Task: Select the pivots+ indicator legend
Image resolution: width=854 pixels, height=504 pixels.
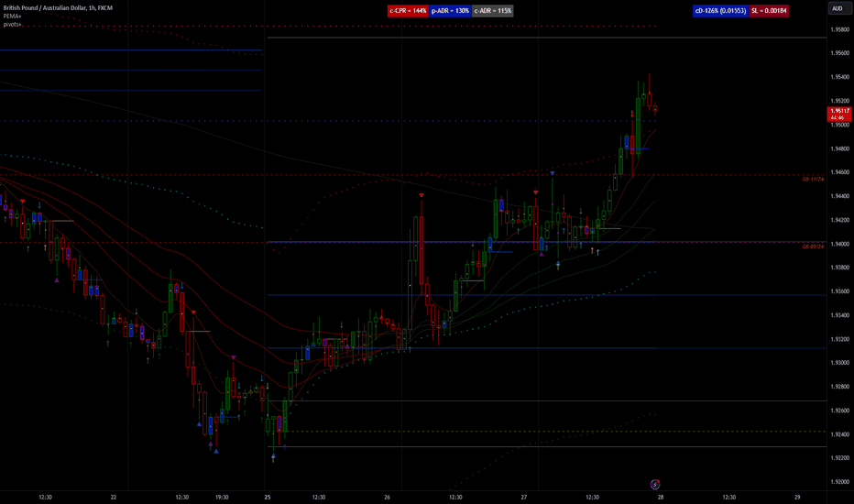Action: click(x=12, y=25)
